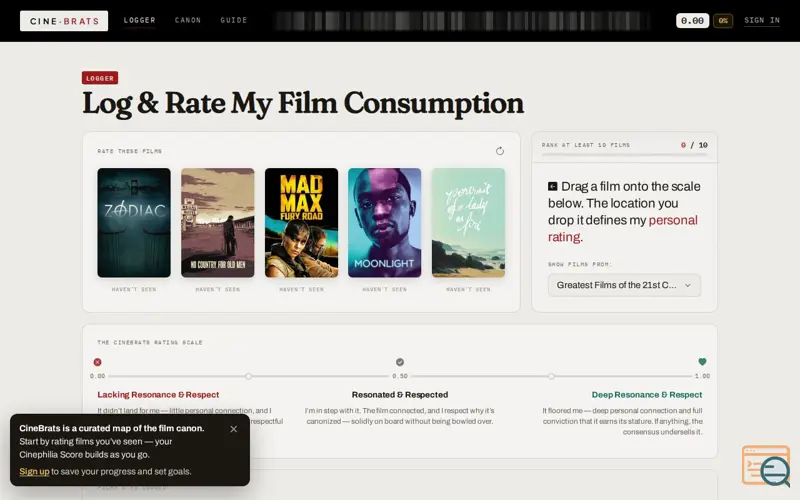Mark Moonlight as haven't seen
Viewport: 800px width, 500px height.
point(385,289)
